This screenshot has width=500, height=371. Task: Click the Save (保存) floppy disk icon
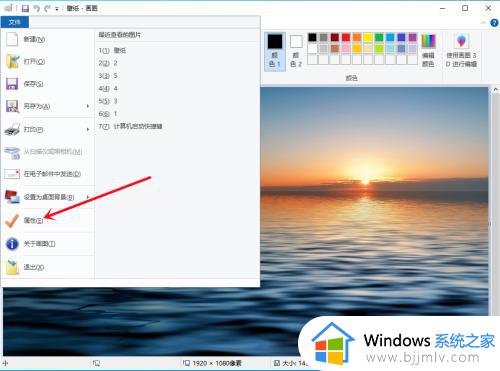(12, 84)
